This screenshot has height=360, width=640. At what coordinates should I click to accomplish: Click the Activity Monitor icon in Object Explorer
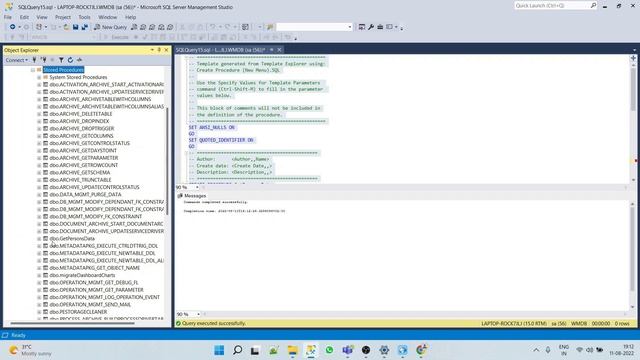79,60
